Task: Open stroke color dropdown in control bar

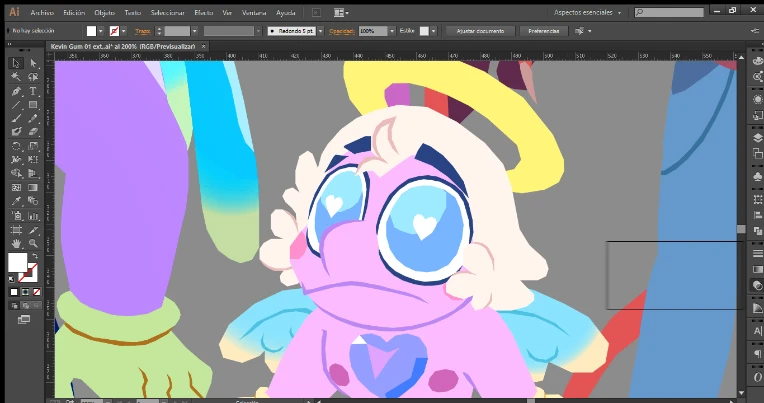Action: (x=124, y=31)
